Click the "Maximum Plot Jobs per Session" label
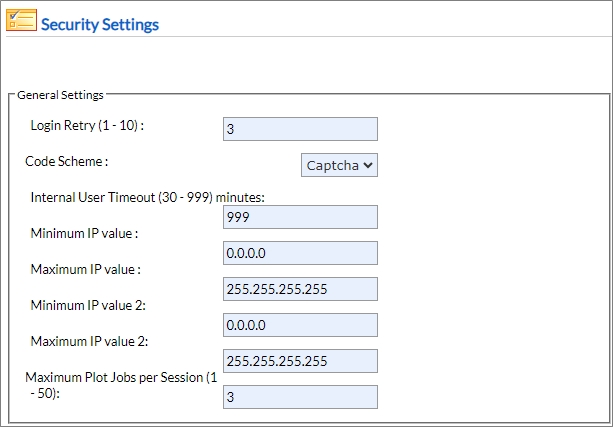The width and height of the screenshot is (613, 427). (114, 378)
